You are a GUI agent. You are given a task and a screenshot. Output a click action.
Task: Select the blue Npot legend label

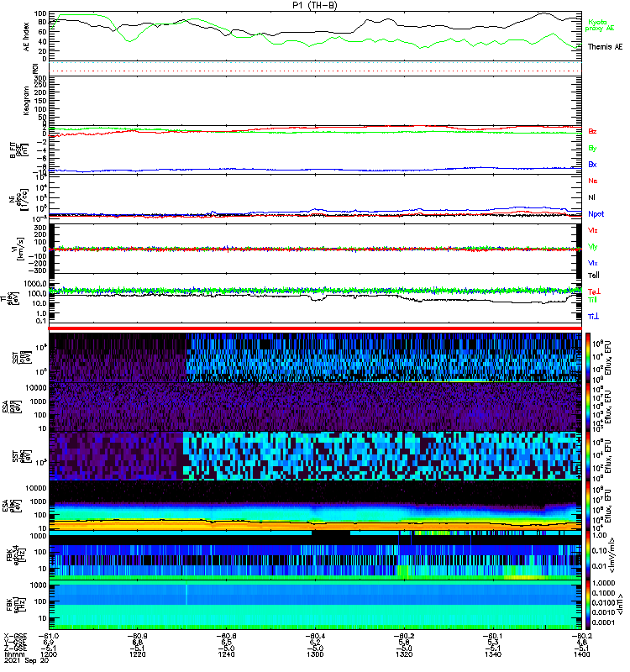tap(596, 214)
